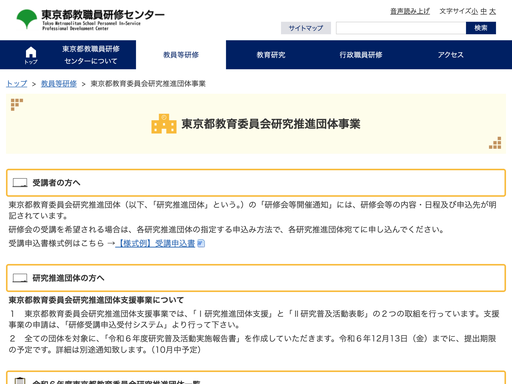This screenshot has height=384, width=512.
Task: Click the external link icon beside 受講申込書
Action: click(x=201, y=244)
